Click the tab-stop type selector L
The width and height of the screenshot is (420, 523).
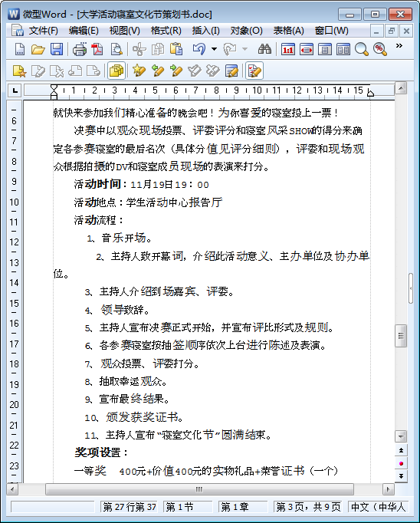tap(15, 90)
